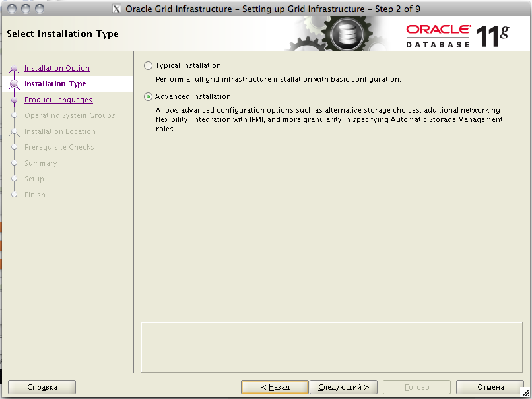
Task: Click the resize grip in window corner
Action: point(525,392)
